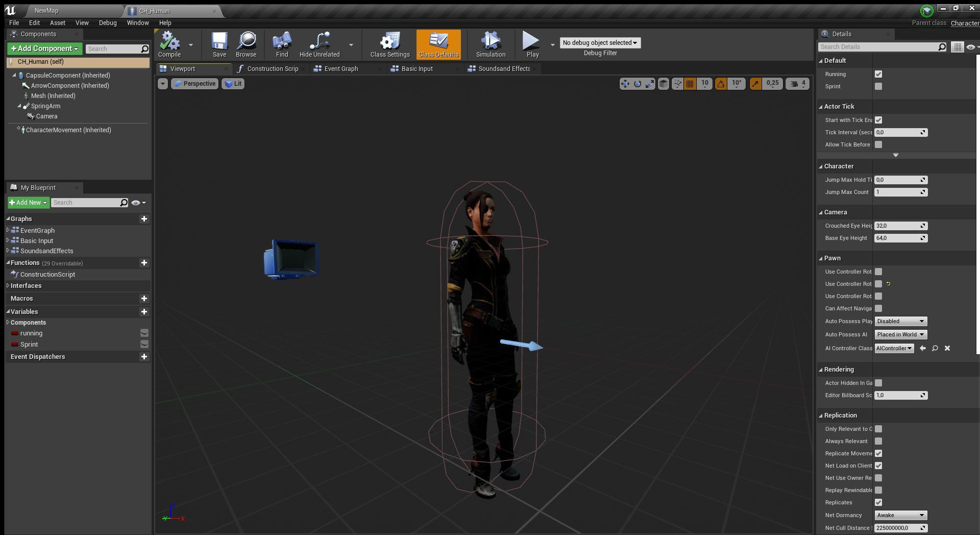Toggle Hide Unrelated nodes
The image size is (980, 535).
pyautogui.click(x=320, y=44)
